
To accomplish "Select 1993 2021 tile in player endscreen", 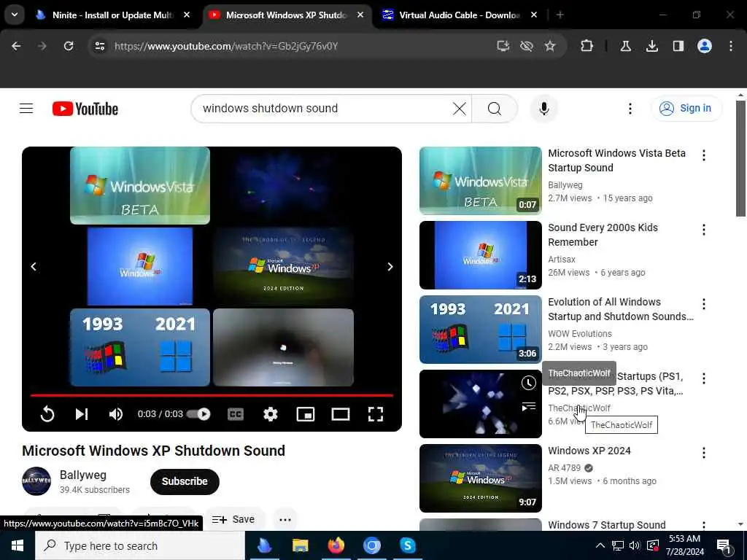I will click(x=139, y=347).
